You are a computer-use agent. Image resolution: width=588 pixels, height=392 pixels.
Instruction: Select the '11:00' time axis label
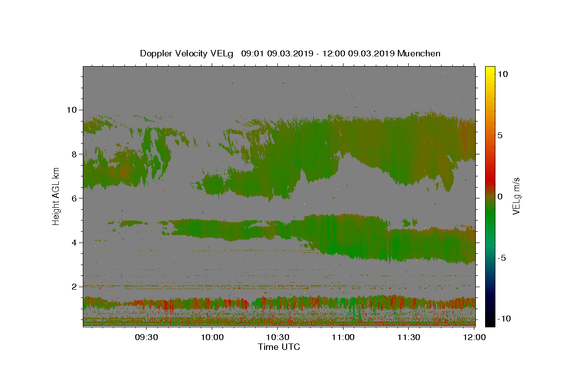(x=343, y=337)
